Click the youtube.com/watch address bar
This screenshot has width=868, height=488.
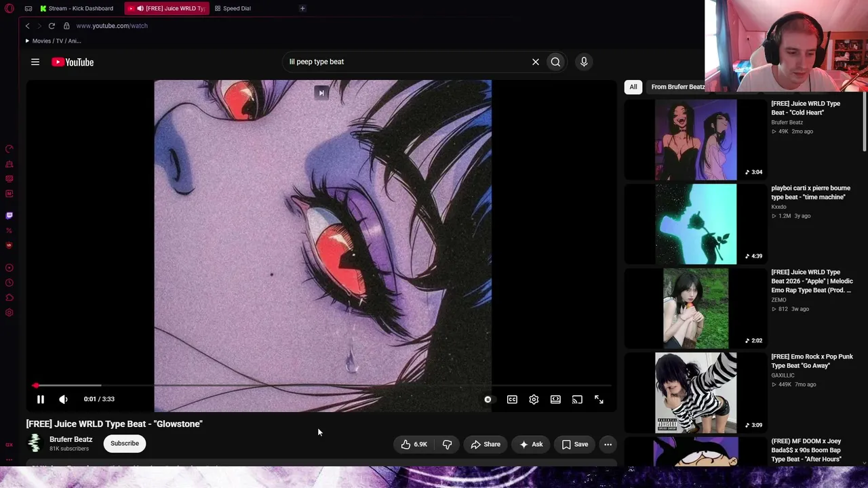coord(112,26)
